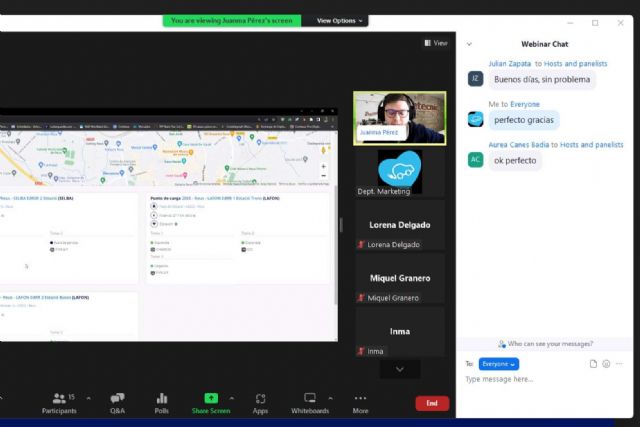The width and height of the screenshot is (640, 427).
Task: Expand the arrow next to Participants
Action: click(88, 398)
